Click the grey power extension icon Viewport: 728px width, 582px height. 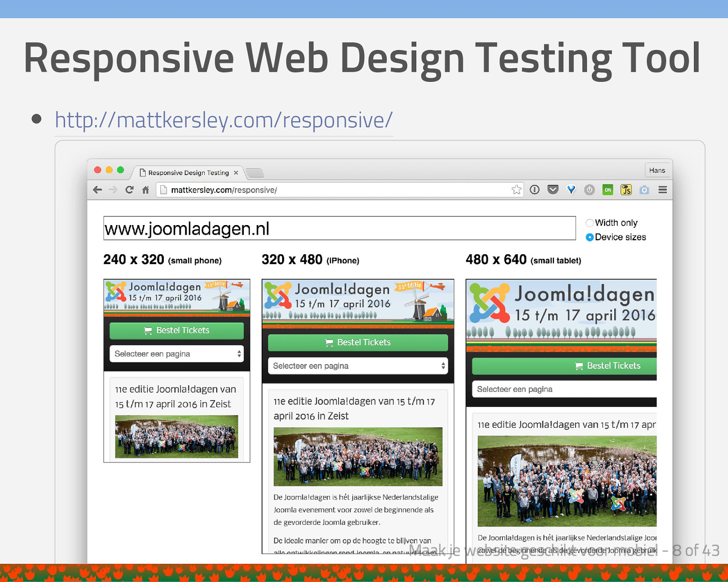589,190
